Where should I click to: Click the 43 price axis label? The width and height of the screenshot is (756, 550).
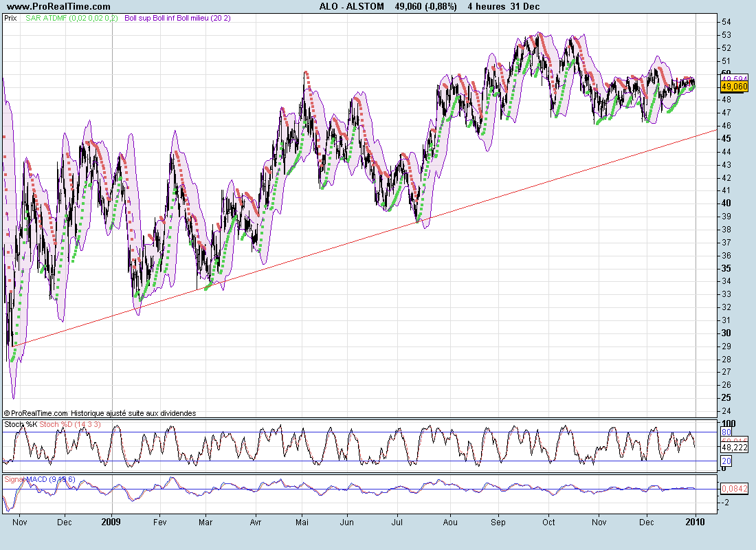(726, 165)
